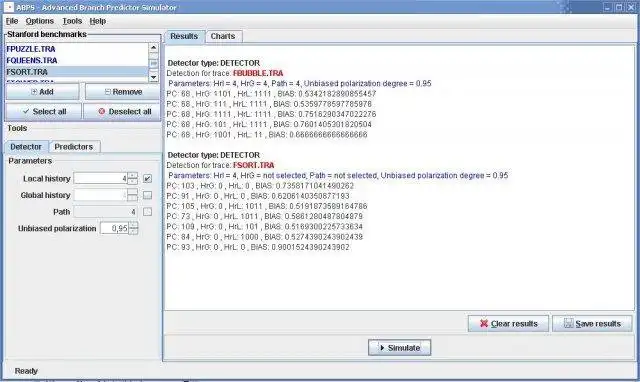This screenshot has width=640, height=382.
Task: Click benchmark list scroll up arrow
Action: pos(153,48)
